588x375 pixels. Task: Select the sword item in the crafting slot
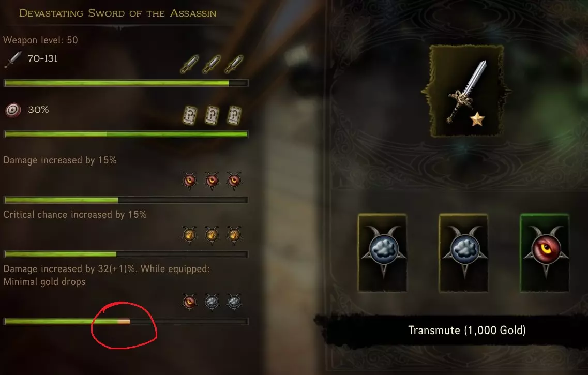(x=466, y=91)
